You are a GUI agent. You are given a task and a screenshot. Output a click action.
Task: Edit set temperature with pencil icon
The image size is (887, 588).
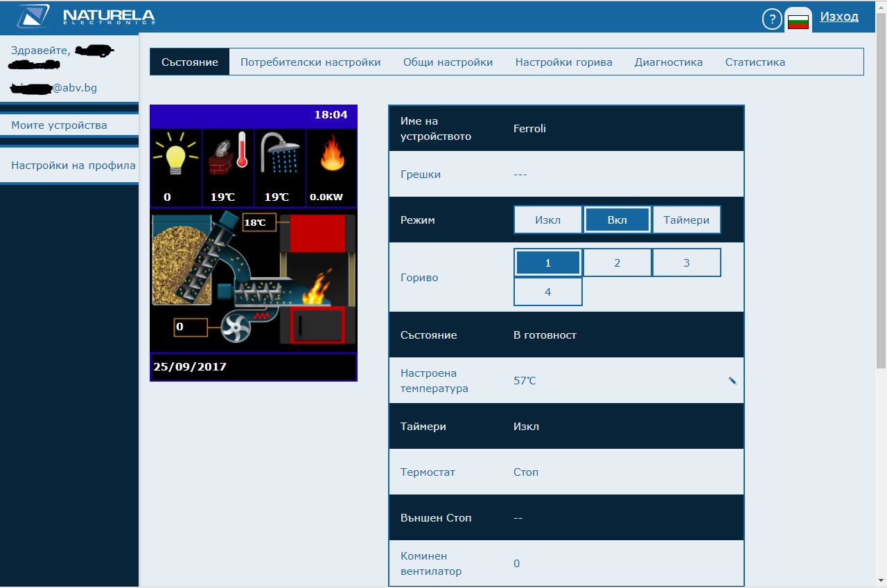(x=732, y=380)
